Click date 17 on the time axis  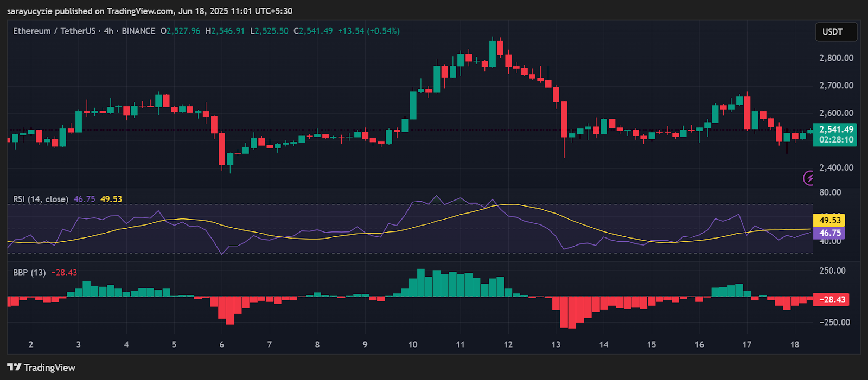click(747, 345)
